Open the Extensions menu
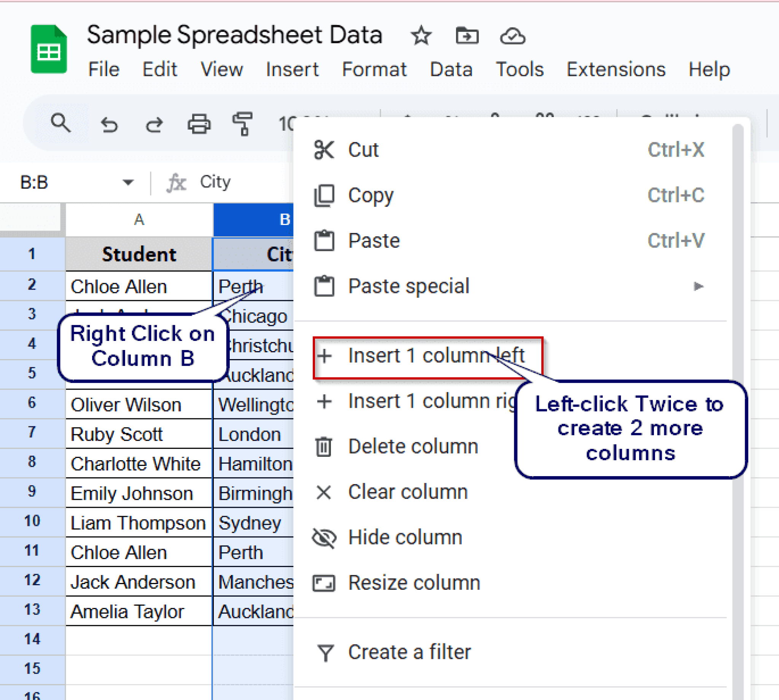This screenshot has height=700, width=779. pyautogui.click(x=616, y=69)
